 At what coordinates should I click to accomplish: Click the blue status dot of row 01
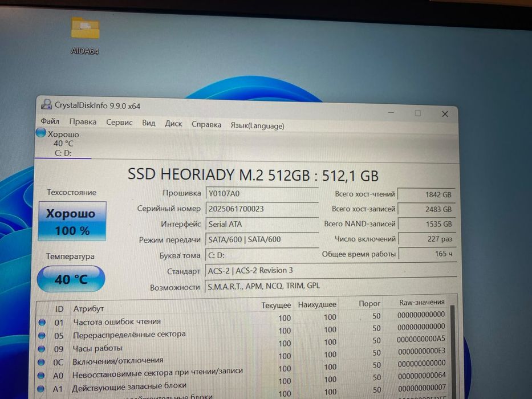42,322
